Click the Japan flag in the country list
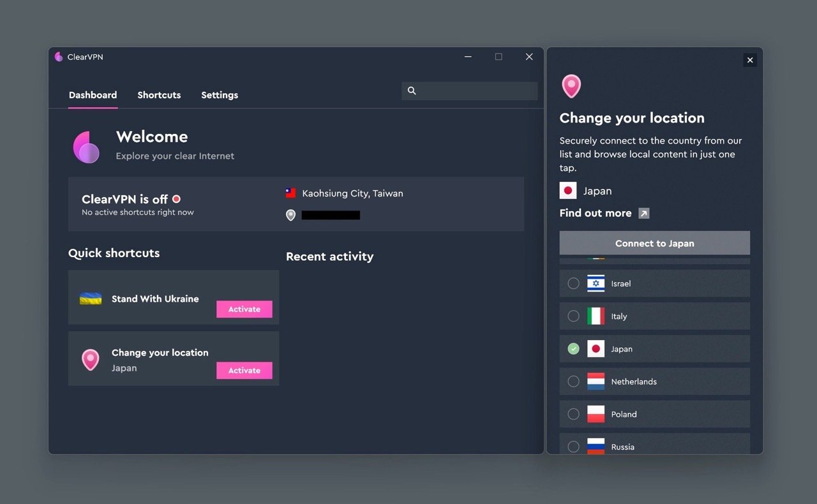 tap(596, 348)
